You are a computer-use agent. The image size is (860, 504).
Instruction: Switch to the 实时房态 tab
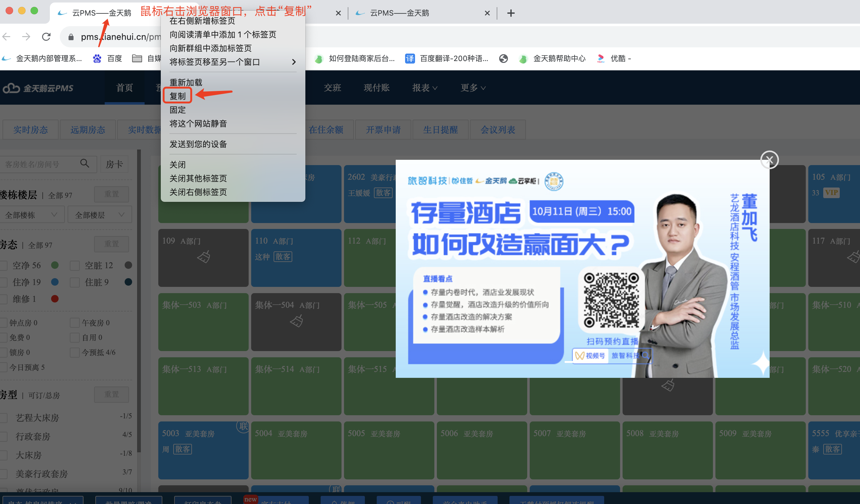31,130
